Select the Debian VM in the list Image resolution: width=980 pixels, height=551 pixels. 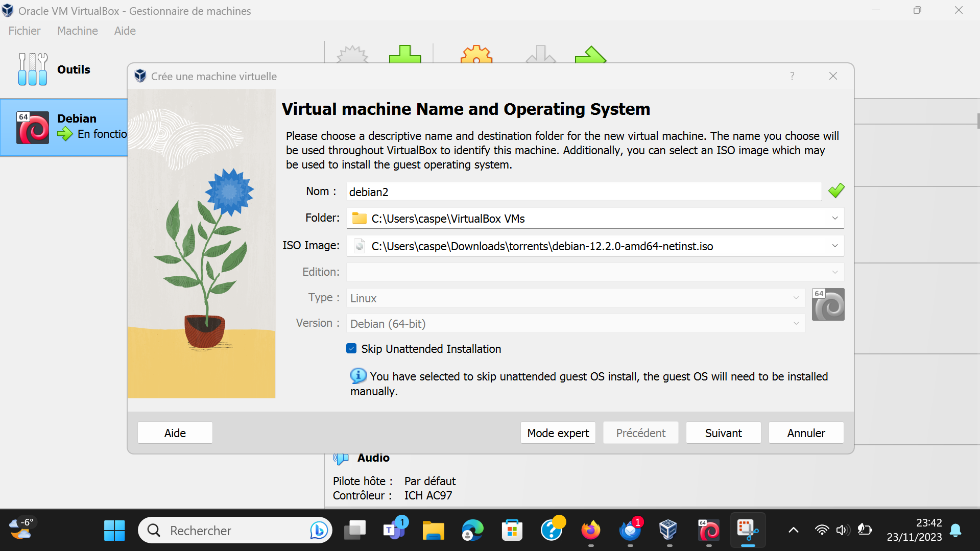[63, 127]
